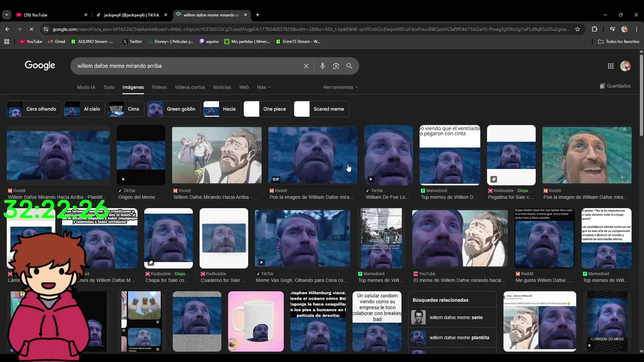The width and height of the screenshot is (644, 362).
Task: Expand the Herramientas dropdown
Action: (x=341, y=87)
